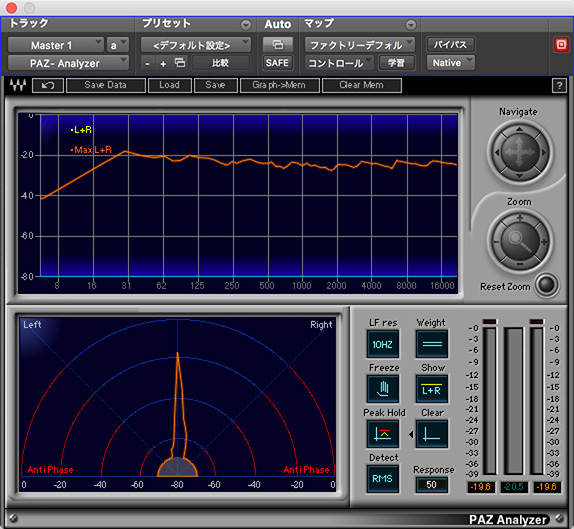574x529 pixels.
Task: Open the Native processing dropdown
Action: point(451,63)
